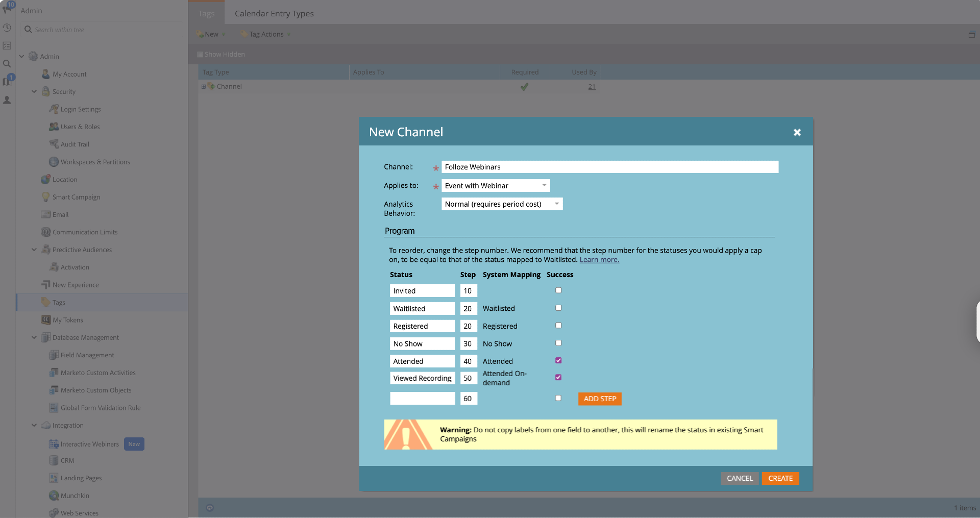Screen dimensions: 980x518
Task: Click the Munchkin icon in tree
Action: 54,496
